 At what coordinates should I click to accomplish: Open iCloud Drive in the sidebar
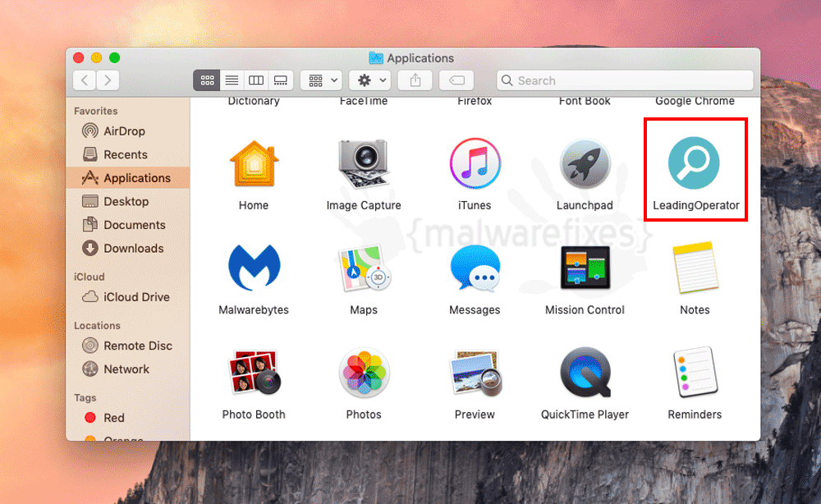[x=128, y=297]
